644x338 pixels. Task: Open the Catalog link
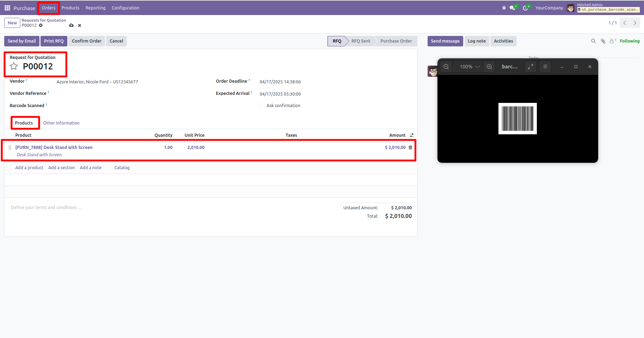(122, 168)
